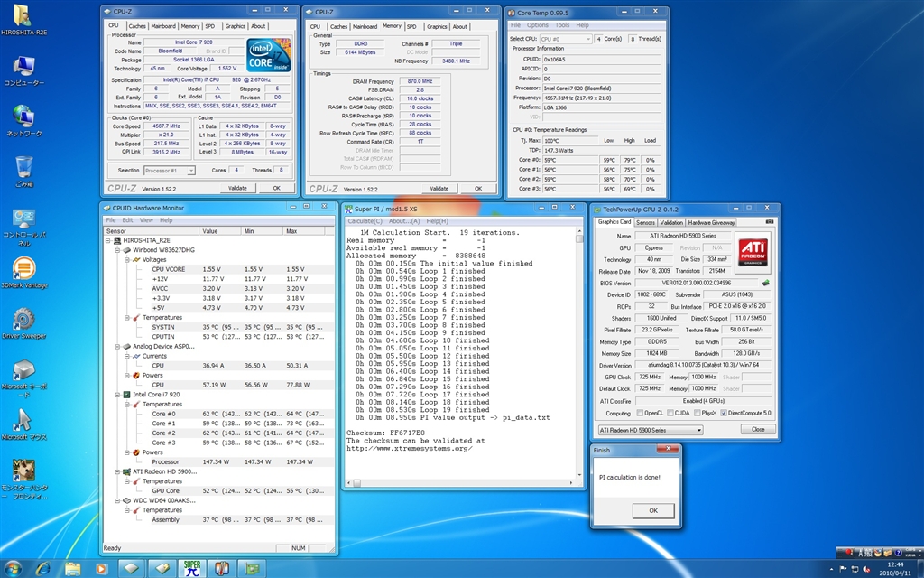
Task: Toggle the CUDA checkbox in GPU-Z
Action: (x=672, y=413)
